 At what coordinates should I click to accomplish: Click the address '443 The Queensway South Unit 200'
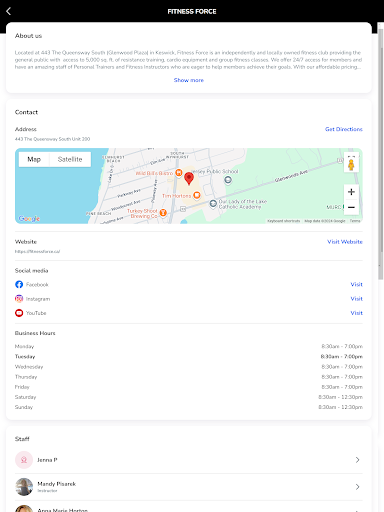tap(52, 139)
